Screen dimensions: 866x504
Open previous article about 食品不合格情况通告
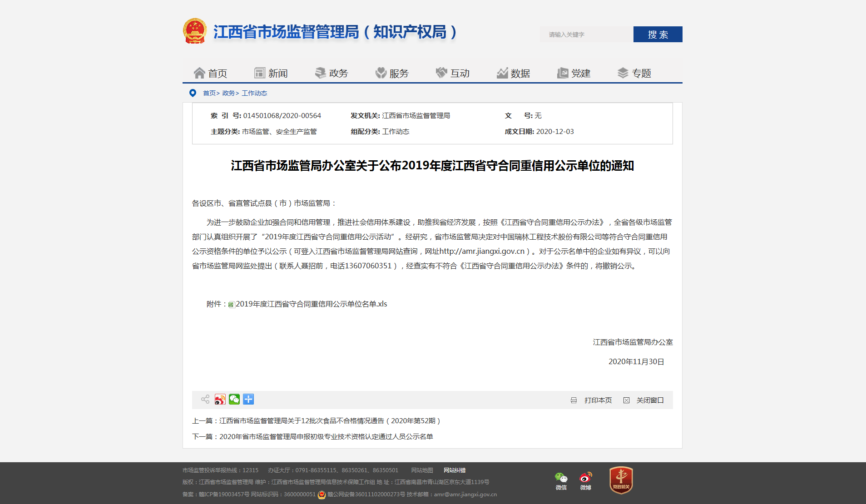coord(329,421)
